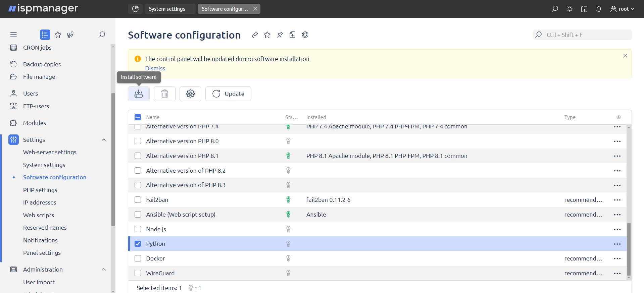
Task: Click the sidebar vertical scrollbar
Action: click(113, 160)
